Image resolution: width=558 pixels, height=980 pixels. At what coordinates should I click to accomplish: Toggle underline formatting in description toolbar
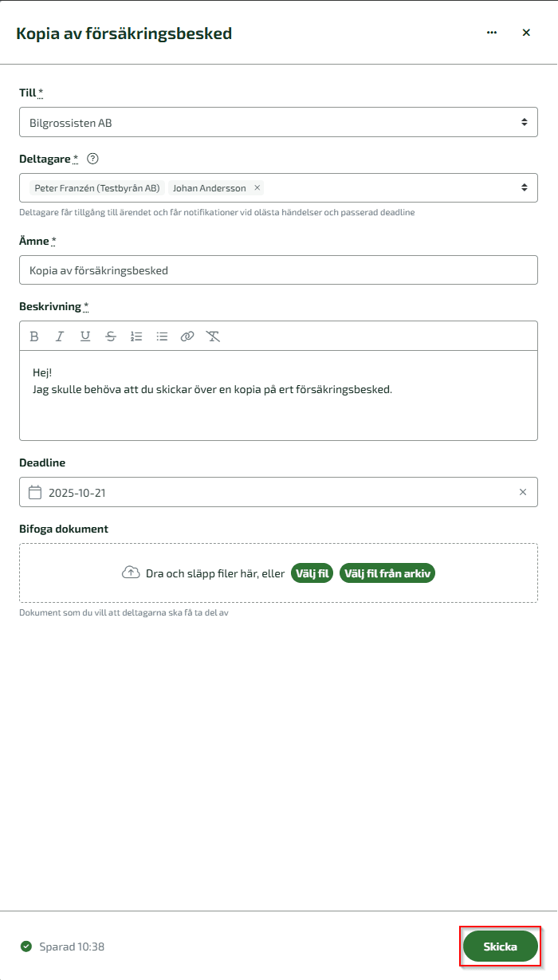click(85, 337)
